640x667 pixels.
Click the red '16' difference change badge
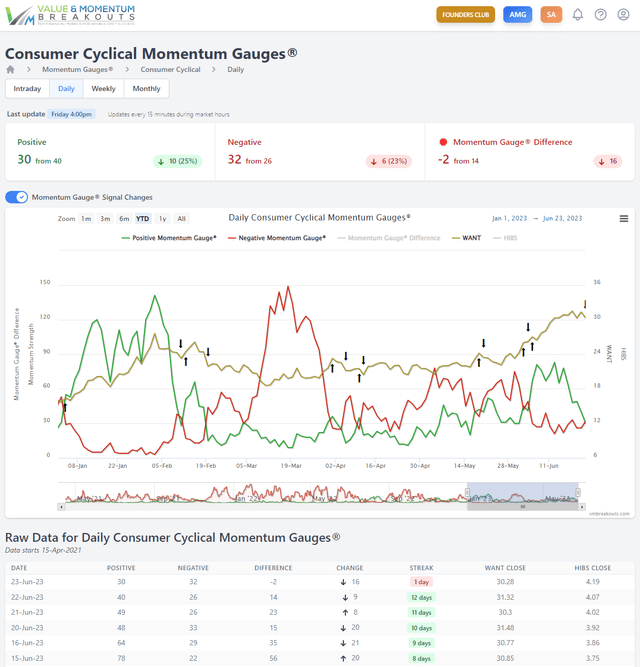click(x=608, y=161)
